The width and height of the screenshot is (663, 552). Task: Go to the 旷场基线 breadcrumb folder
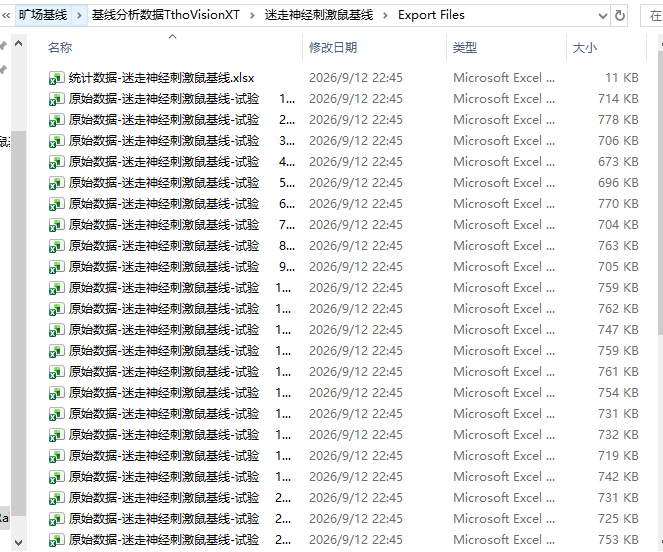(43, 15)
